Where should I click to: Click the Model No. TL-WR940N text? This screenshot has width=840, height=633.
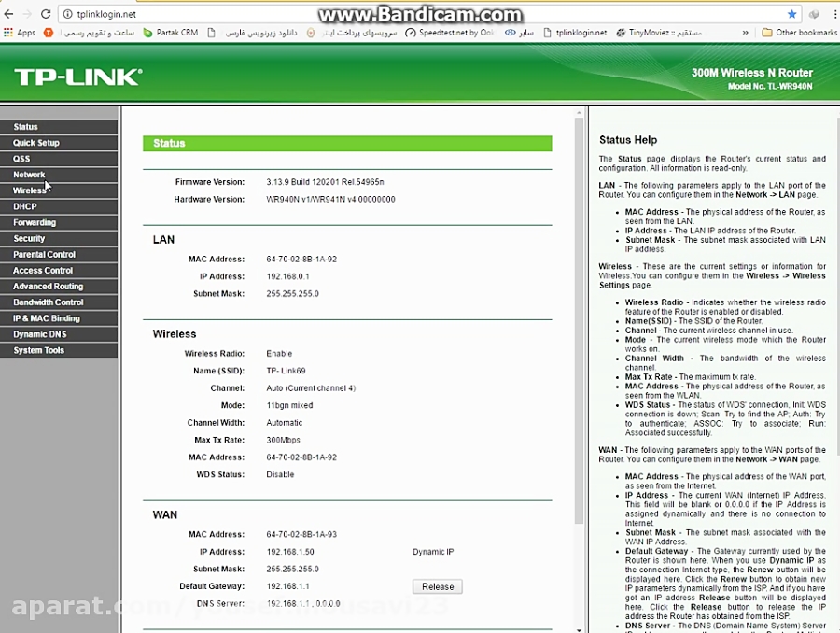click(x=770, y=86)
